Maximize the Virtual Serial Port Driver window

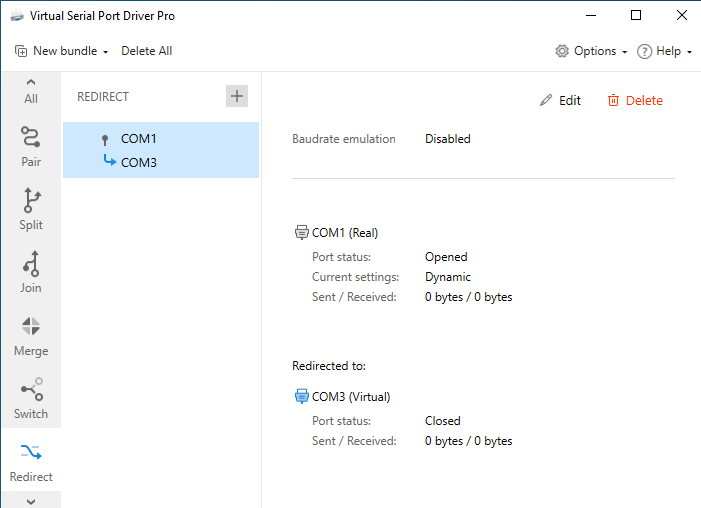tap(636, 15)
